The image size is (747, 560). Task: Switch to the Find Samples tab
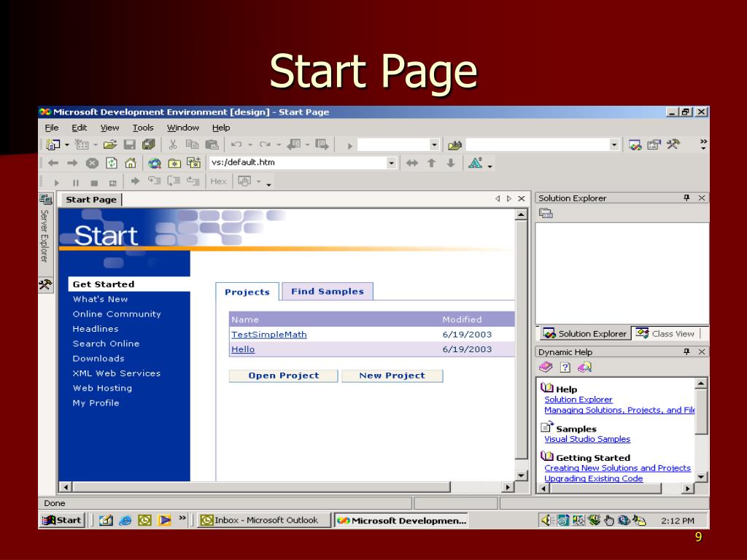(x=328, y=292)
